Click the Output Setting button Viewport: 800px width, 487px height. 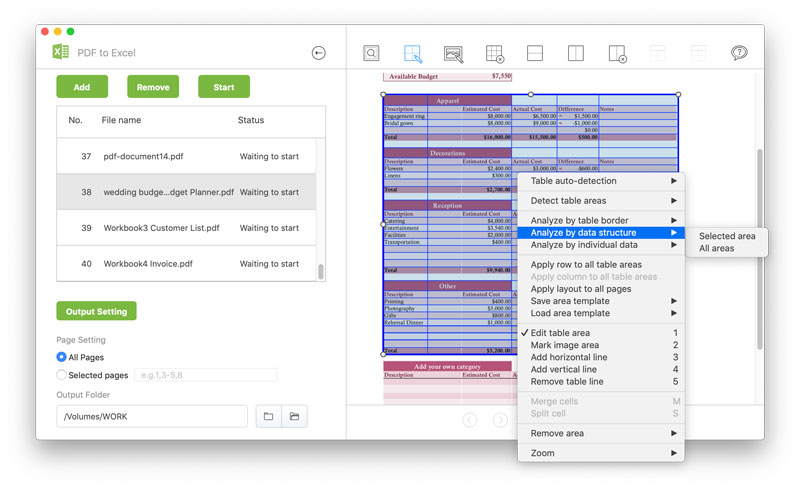[x=96, y=311]
